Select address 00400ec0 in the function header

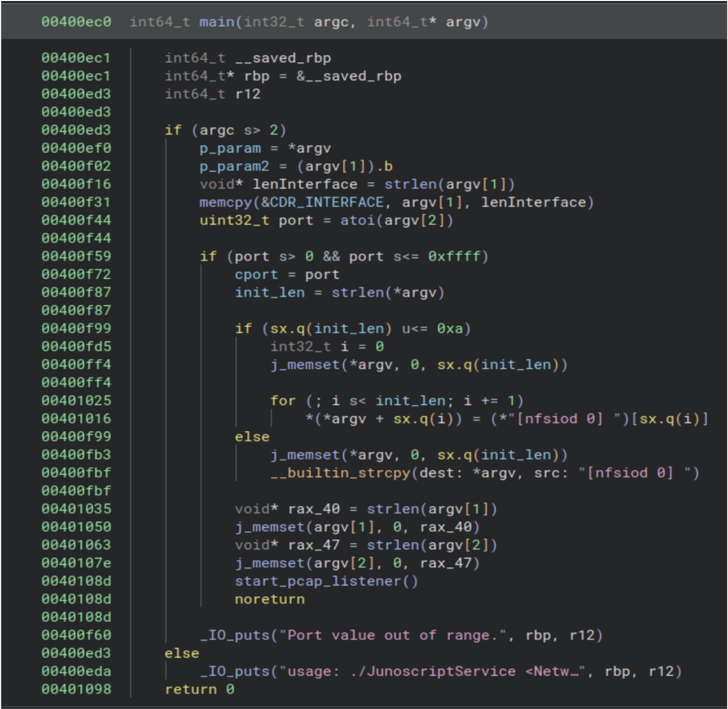coord(76,22)
